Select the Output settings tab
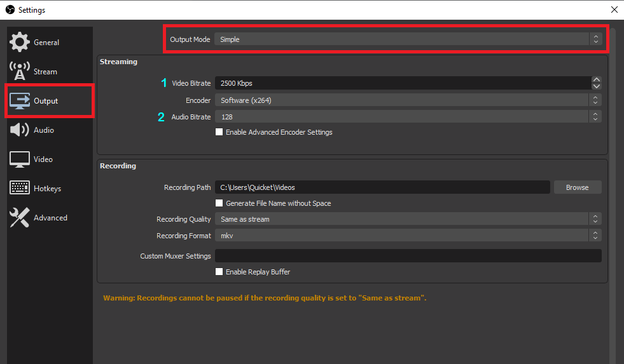The image size is (624, 364). point(50,101)
